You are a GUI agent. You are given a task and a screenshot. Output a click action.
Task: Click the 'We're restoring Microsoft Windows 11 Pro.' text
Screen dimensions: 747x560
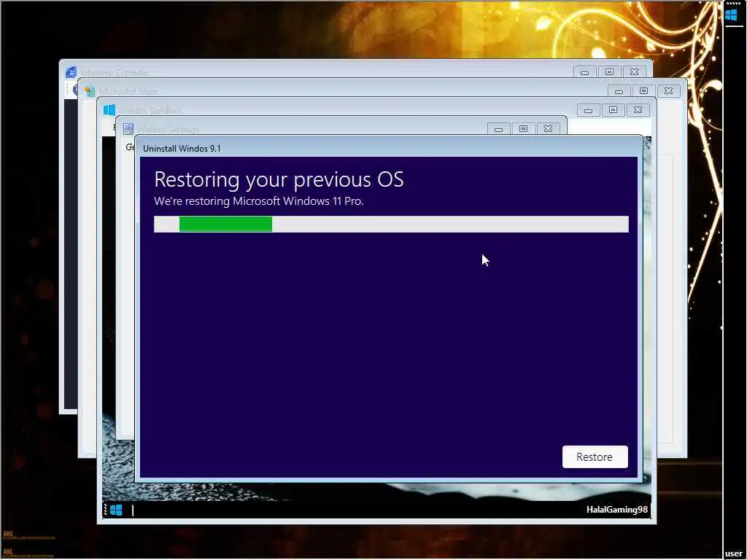coord(259,201)
